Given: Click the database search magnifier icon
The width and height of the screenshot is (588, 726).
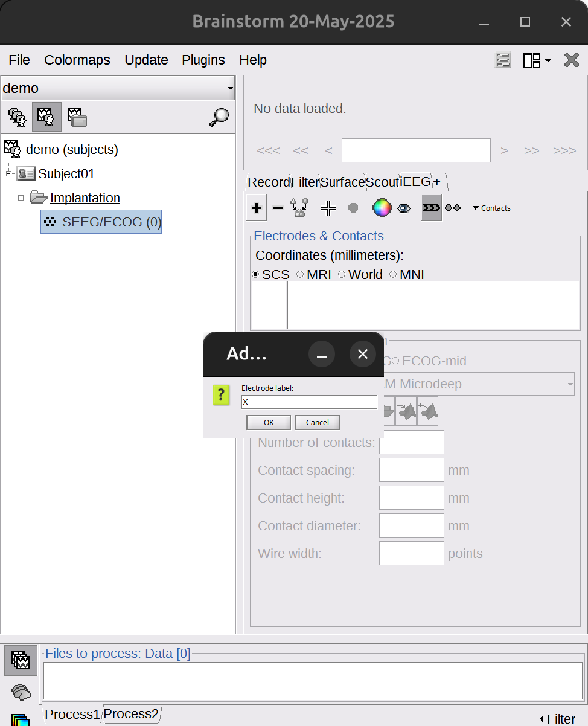Looking at the screenshot, I should [219, 117].
